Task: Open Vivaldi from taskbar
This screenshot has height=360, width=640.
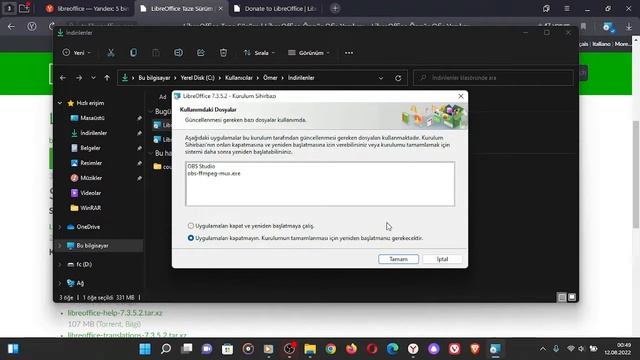Action: [454, 349]
